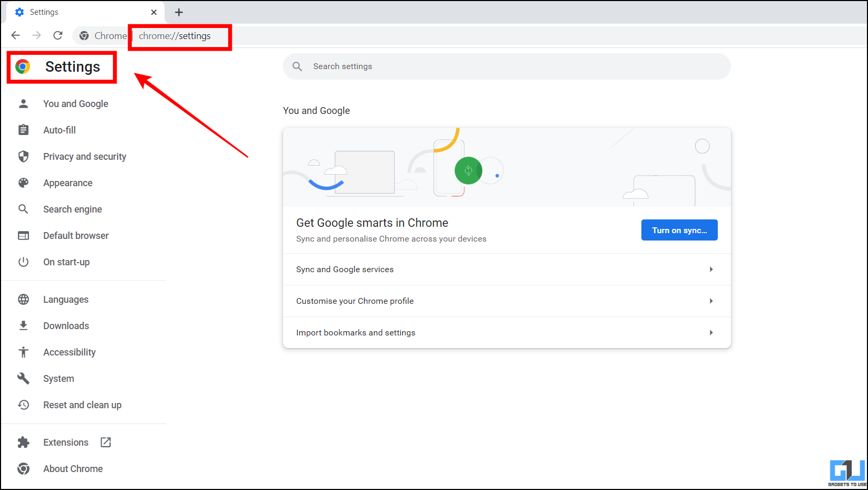Click the green sync illustration circle
The width and height of the screenshot is (868, 490).
click(468, 170)
